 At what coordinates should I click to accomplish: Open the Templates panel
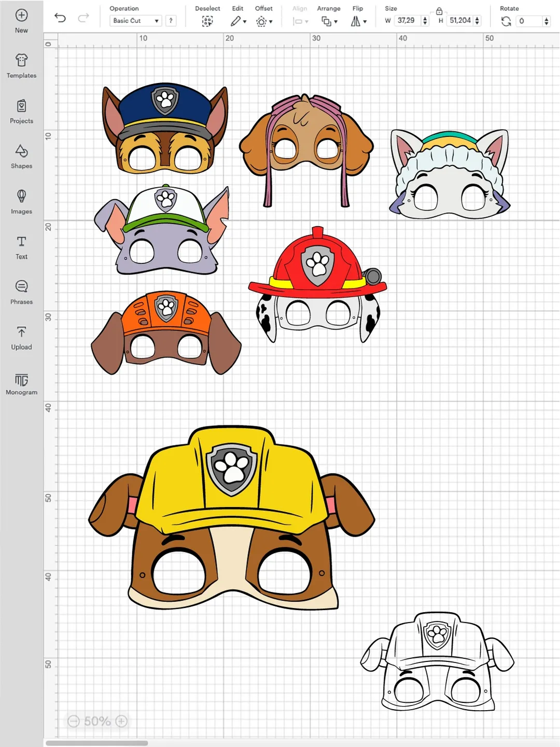coord(21,66)
